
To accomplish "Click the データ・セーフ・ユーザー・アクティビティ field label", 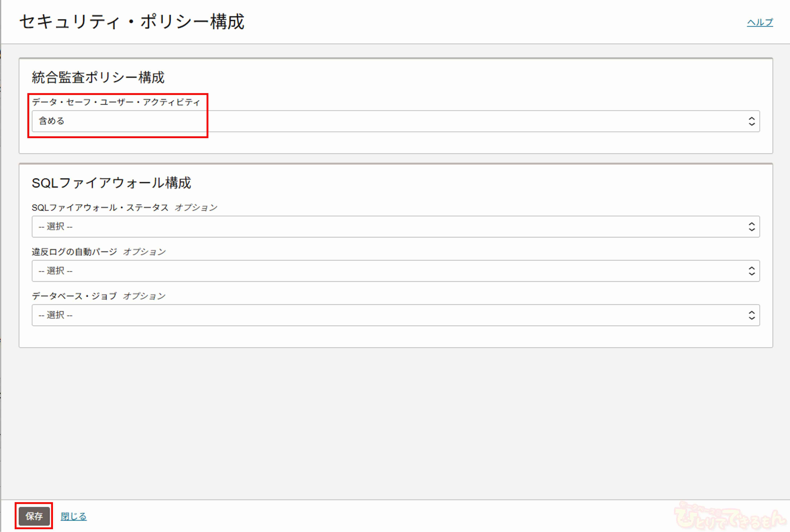I will click(x=116, y=102).
